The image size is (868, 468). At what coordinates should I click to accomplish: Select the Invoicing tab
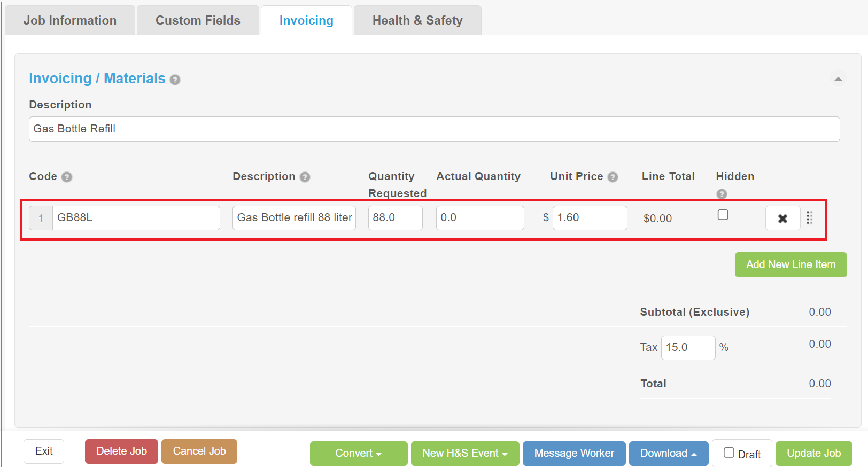(x=306, y=20)
